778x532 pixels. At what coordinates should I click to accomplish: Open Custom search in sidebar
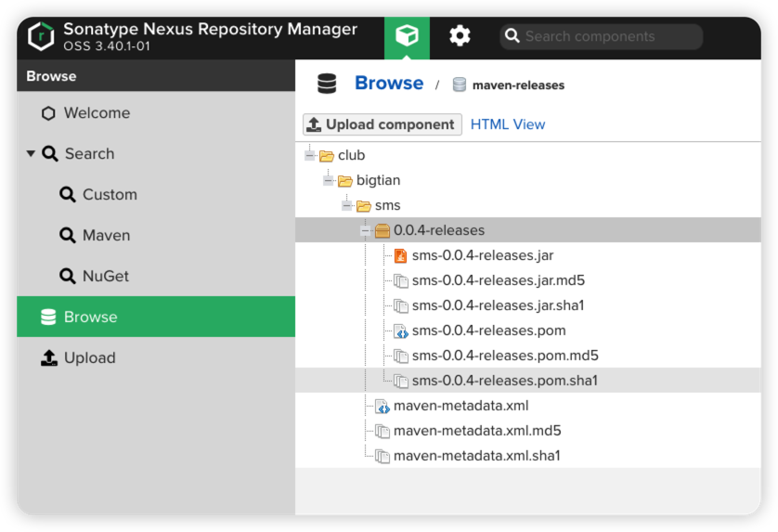156,195
